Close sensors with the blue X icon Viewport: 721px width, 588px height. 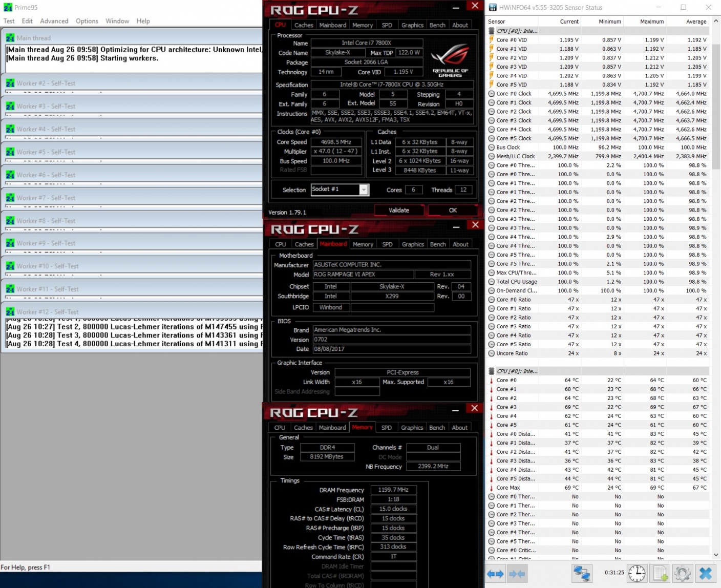tap(705, 573)
